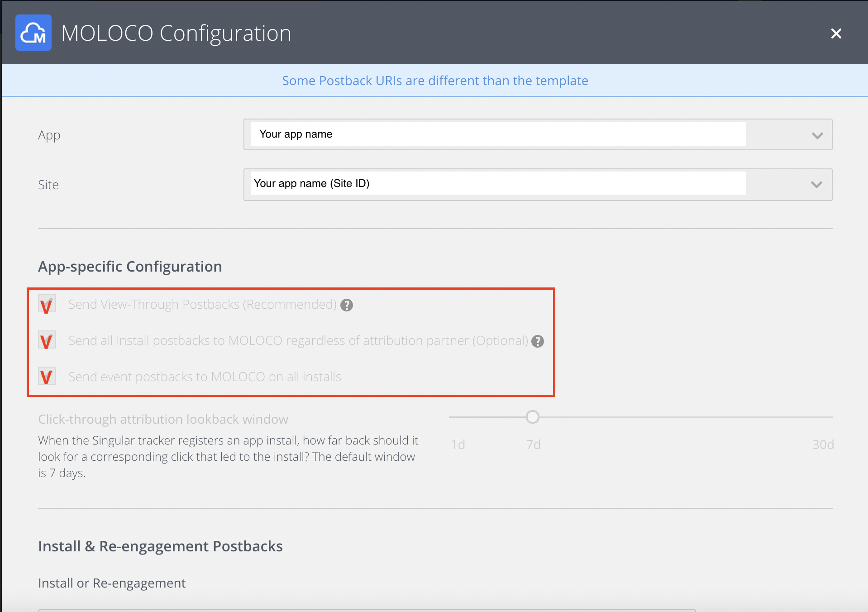Close the MOLOCO Configuration dialog

[836, 33]
